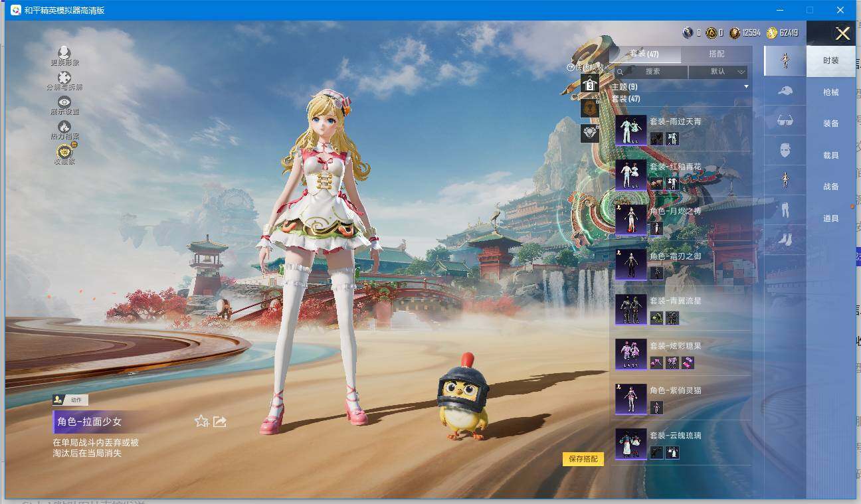The height and width of the screenshot is (504, 861).
Task: Select the 角色-月烬之祷 character thumbnail
Action: pyautogui.click(x=630, y=220)
